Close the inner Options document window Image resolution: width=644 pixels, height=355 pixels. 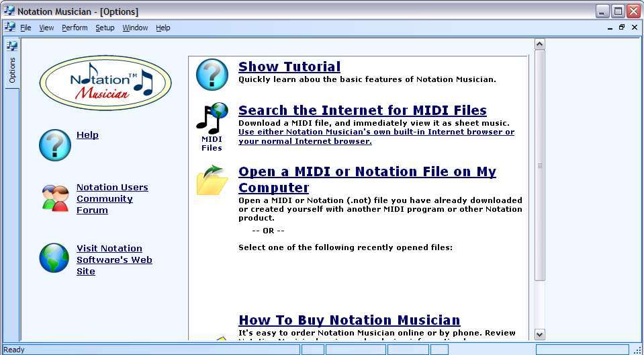click(x=635, y=28)
